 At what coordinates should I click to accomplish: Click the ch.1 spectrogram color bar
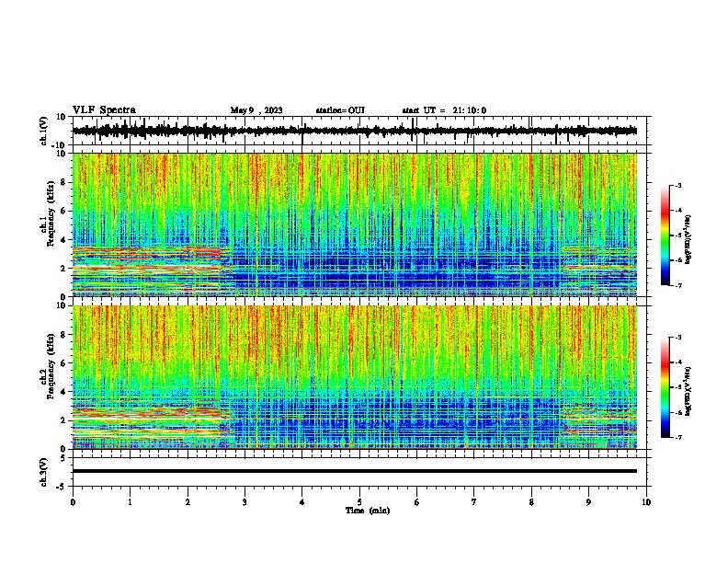(665, 236)
